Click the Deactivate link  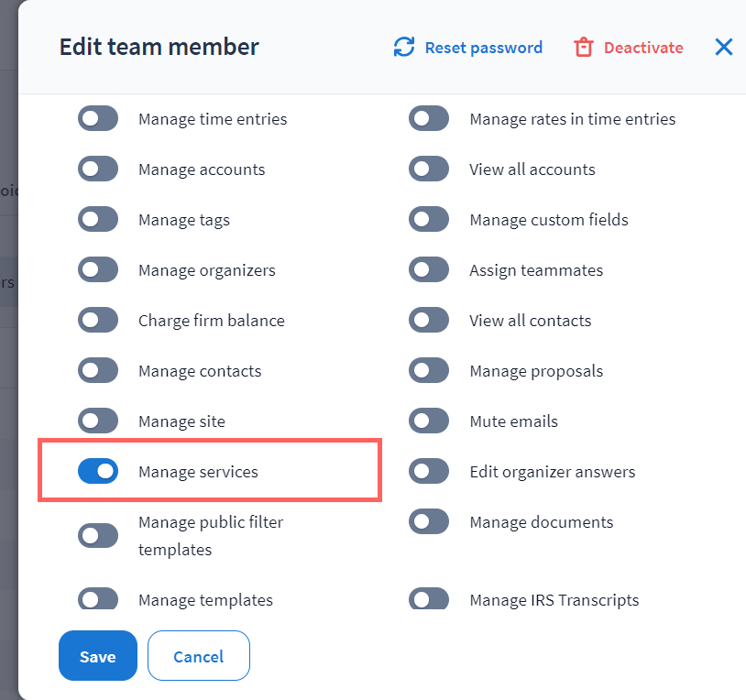click(x=642, y=48)
